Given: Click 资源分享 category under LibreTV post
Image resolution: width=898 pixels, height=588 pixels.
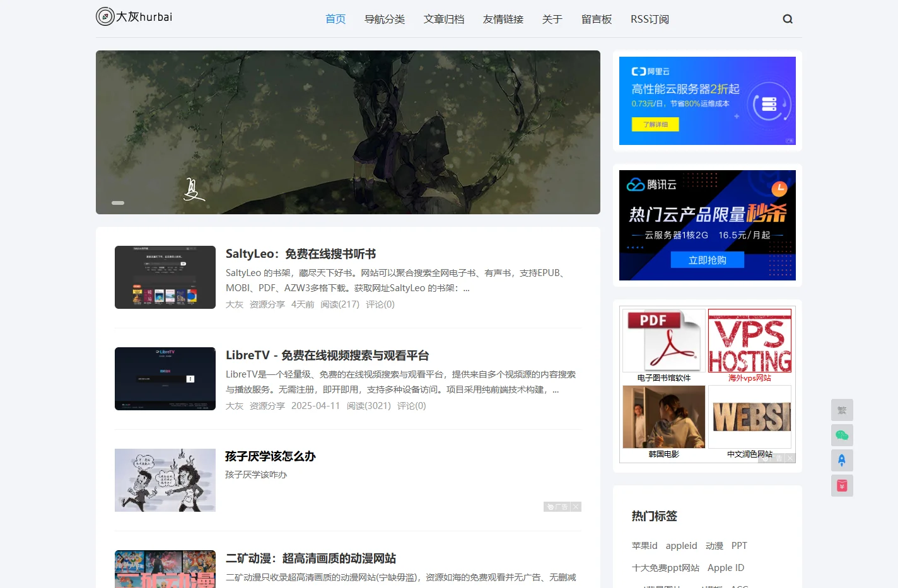Looking at the screenshot, I should pyautogui.click(x=267, y=406).
